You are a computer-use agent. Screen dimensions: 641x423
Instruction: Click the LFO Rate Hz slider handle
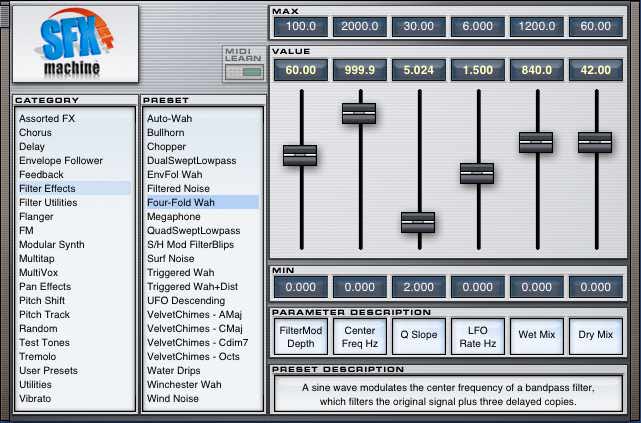(477, 173)
